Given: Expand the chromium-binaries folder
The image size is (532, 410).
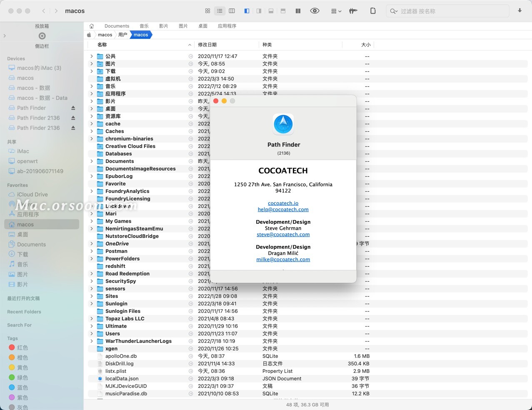Looking at the screenshot, I should point(92,139).
